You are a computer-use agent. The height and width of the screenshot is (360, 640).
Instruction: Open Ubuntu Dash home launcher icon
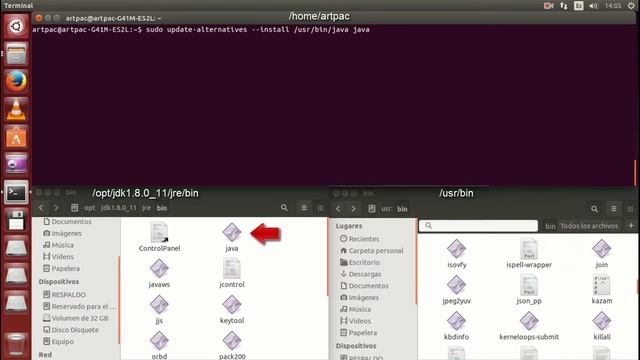tap(16, 26)
